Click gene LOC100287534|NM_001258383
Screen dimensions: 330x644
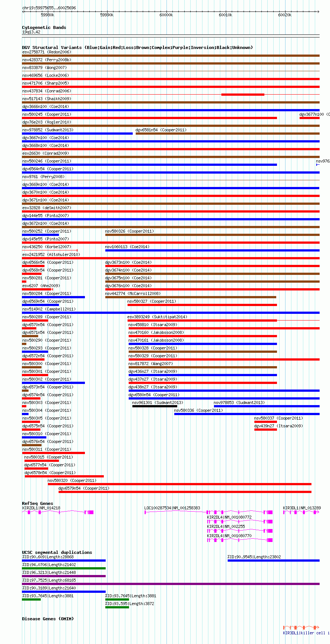pyautogui.click(x=208, y=512)
